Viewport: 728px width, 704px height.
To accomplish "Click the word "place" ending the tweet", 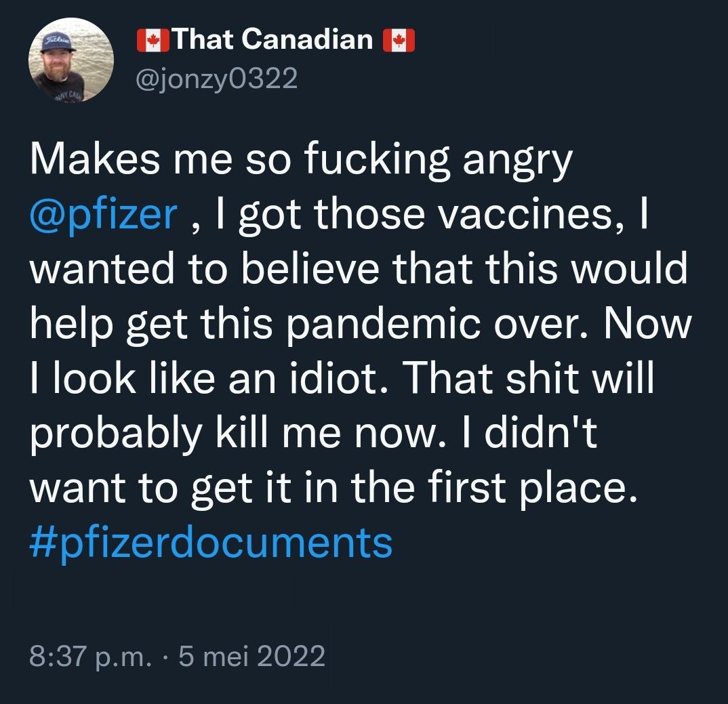I will [x=581, y=486].
